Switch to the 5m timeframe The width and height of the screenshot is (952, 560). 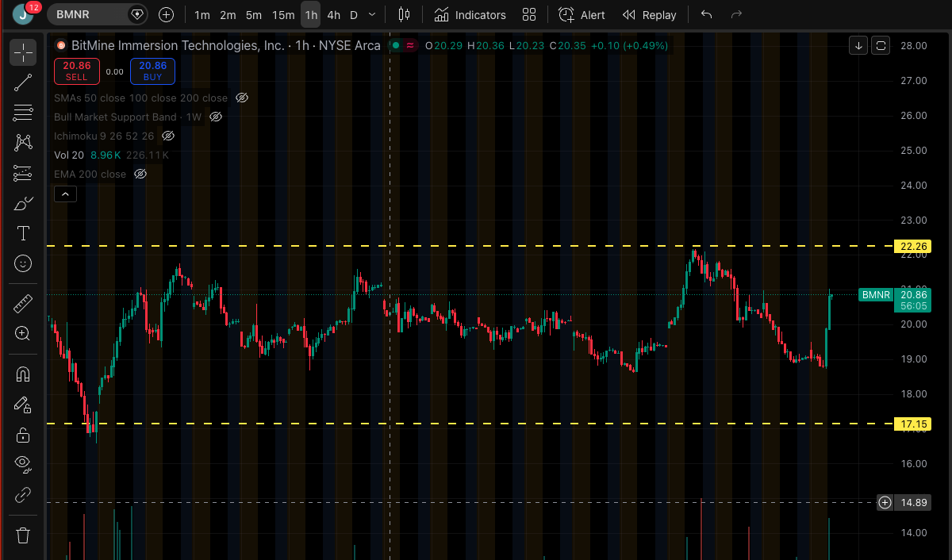(253, 15)
